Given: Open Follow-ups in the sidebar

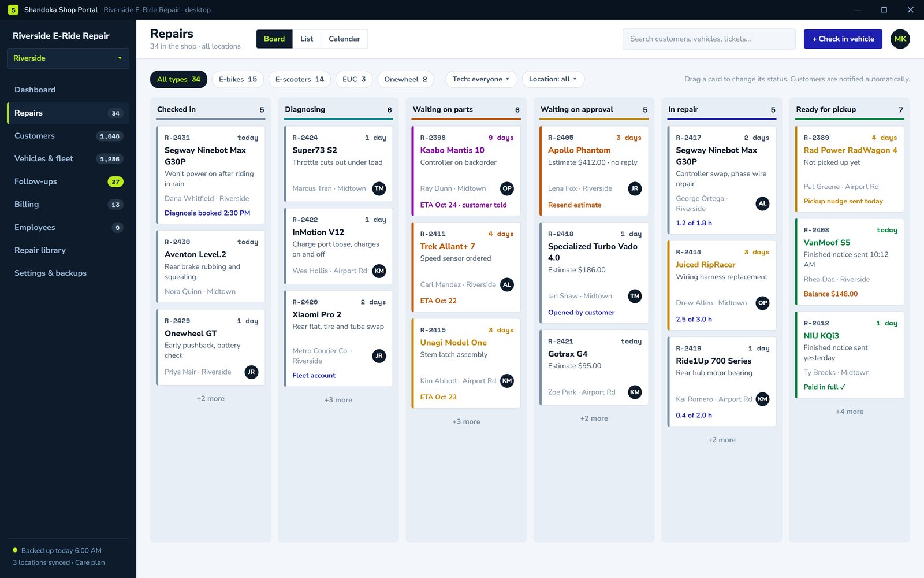Looking at the screenshot, I should 68,181.
